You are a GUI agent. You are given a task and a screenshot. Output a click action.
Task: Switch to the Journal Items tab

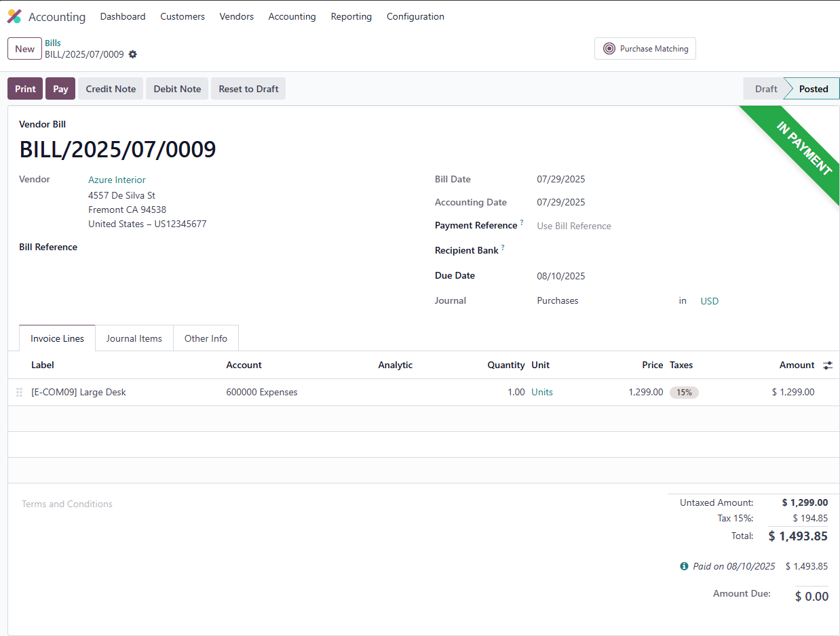134,338
